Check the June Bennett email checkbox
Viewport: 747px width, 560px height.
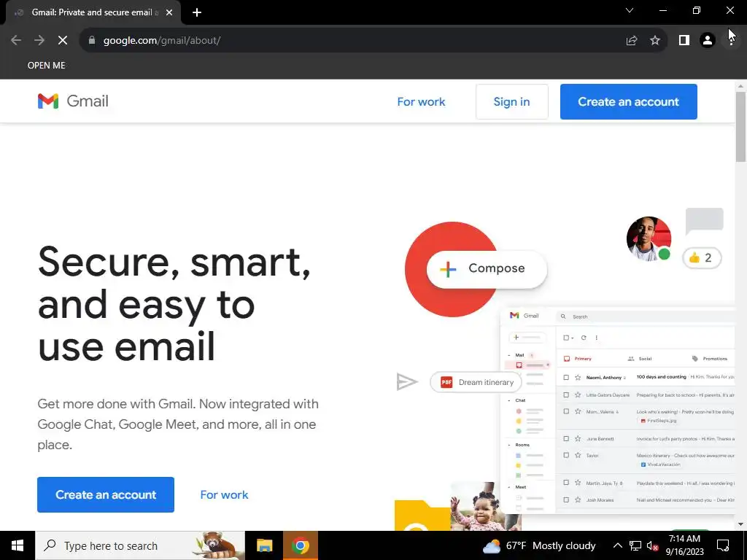566,438
